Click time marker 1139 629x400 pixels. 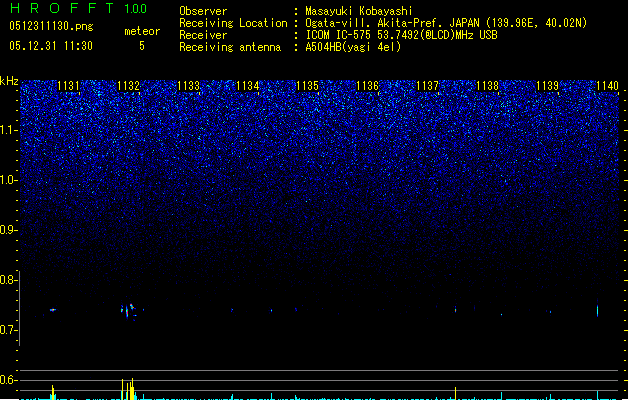click(x=548, y=86)
